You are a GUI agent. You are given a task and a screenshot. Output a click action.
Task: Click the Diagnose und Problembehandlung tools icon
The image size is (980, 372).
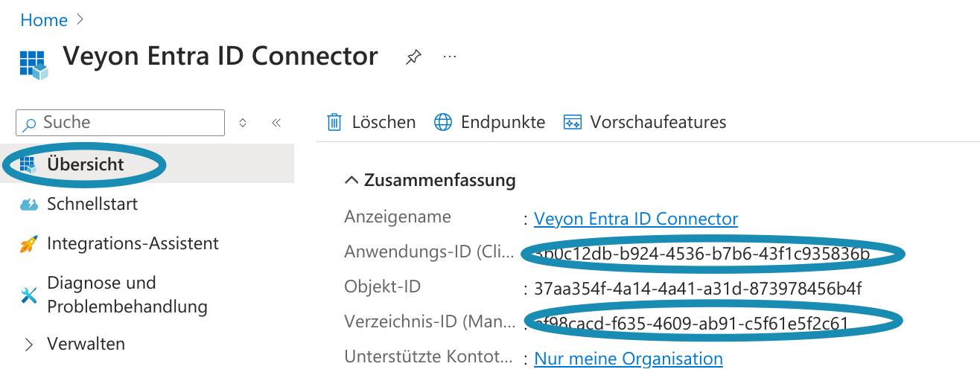coord(29,295)
